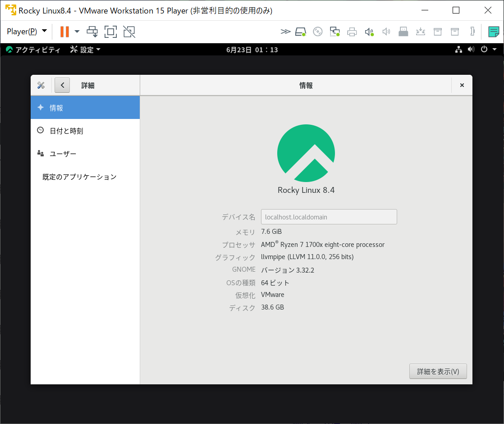
Task: Click the narrow bracket-shaped device icon
Action: tap(472, 32)
